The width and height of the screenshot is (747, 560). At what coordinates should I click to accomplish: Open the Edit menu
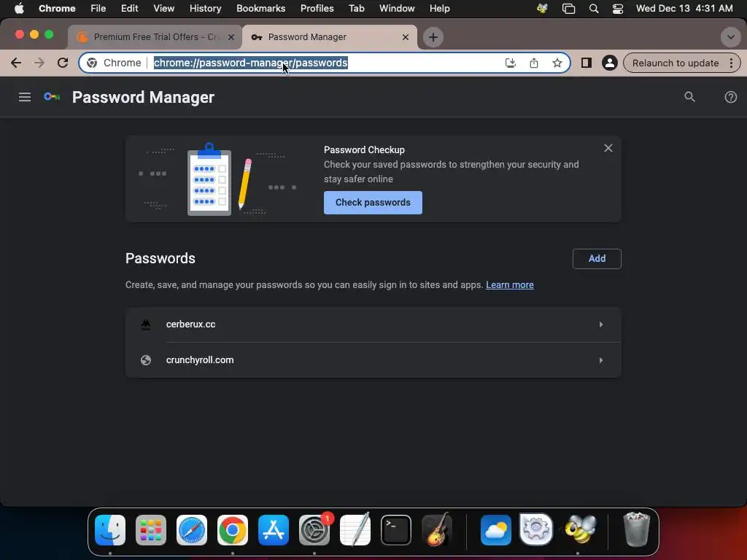point(129,8)
